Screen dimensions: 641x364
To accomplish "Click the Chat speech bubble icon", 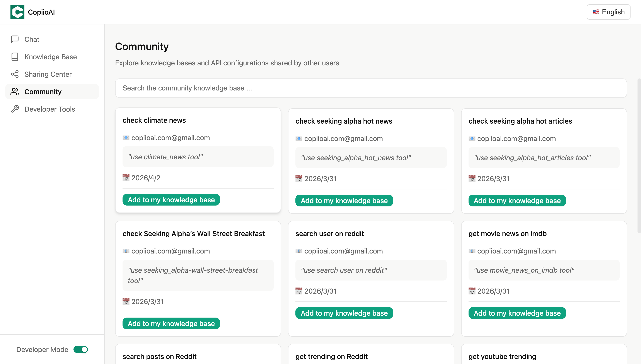I will pyautogui.click(x=15, y=39).
